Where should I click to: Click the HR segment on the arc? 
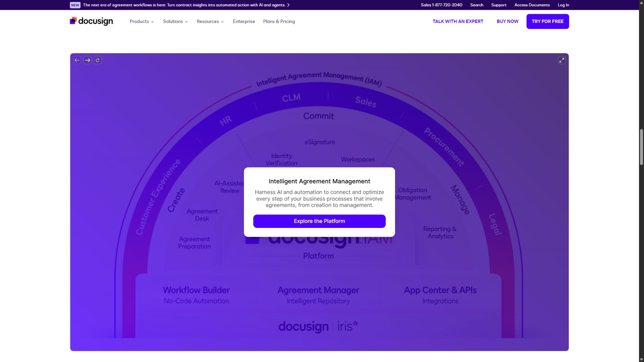pos(225,121)
